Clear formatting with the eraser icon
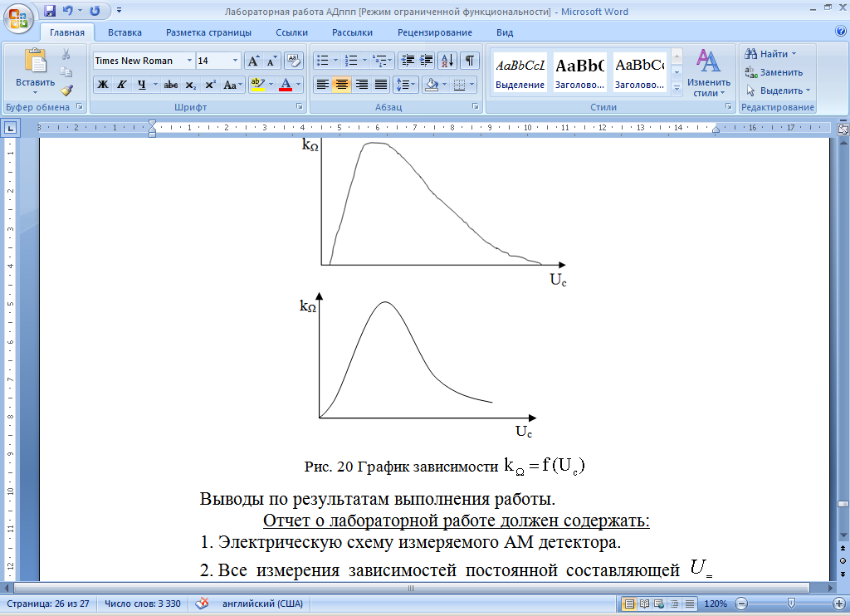Image resolution: width=850 pixels, height=616 pixels. (x=293, y=61)
